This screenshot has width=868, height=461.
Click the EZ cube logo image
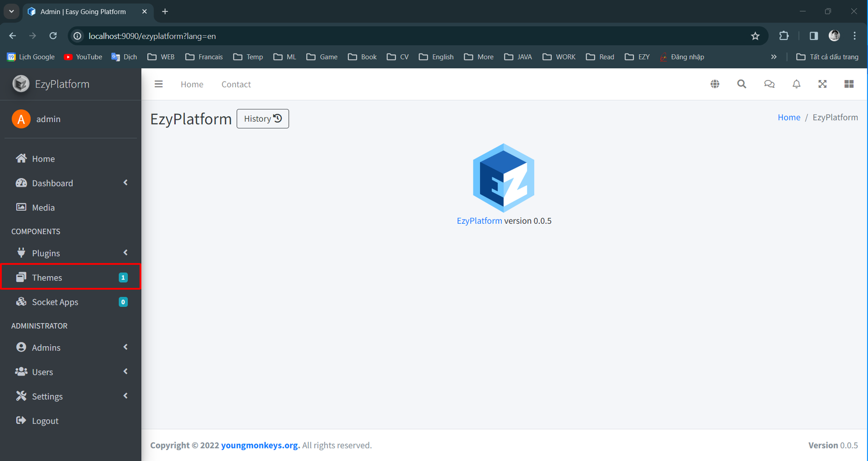[x=503, y=178]
